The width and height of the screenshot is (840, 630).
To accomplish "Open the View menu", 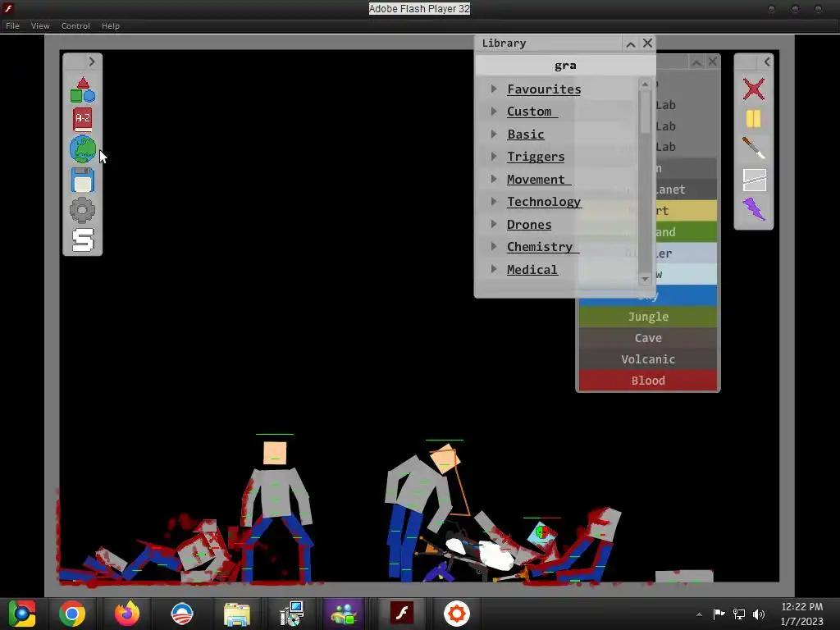I will tap(40, 25).
